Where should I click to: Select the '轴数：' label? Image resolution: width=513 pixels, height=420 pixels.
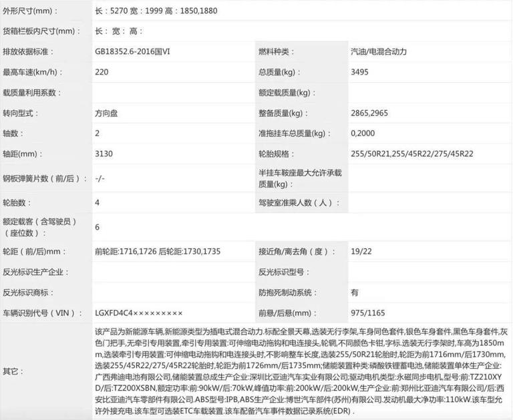click(13, 134)
